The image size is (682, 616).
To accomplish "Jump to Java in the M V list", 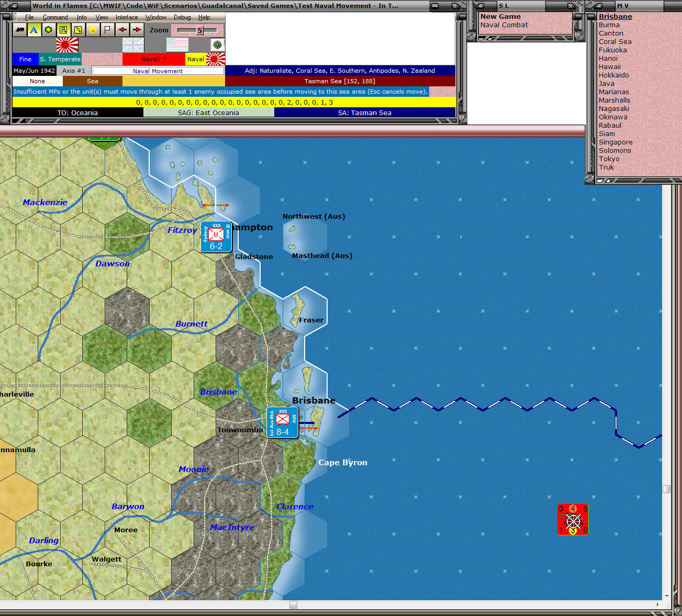I will (607, 83).
